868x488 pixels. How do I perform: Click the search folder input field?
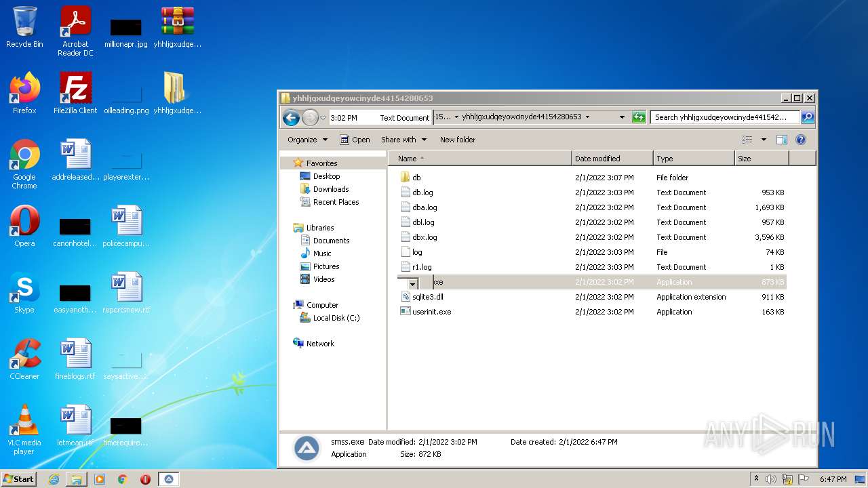725,117
